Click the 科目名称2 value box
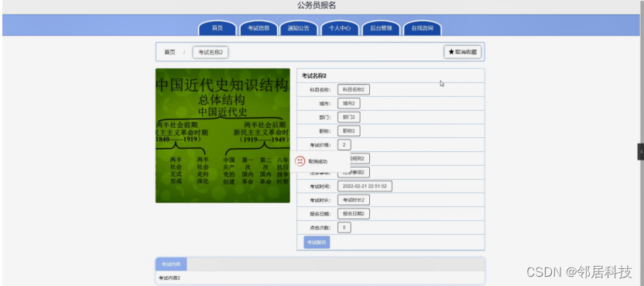 pyautogui.click(x=354, y=89)
